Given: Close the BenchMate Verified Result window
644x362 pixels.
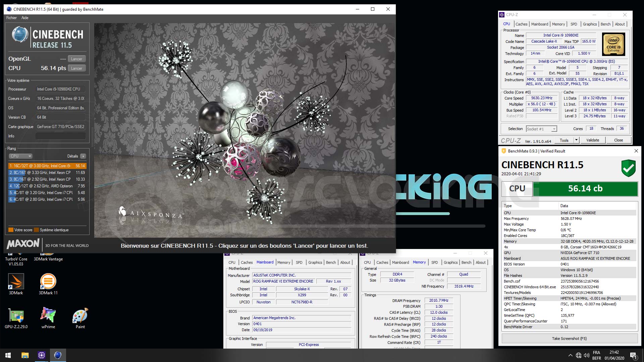Looking at the screenshot, I should [x=636, y=151].
